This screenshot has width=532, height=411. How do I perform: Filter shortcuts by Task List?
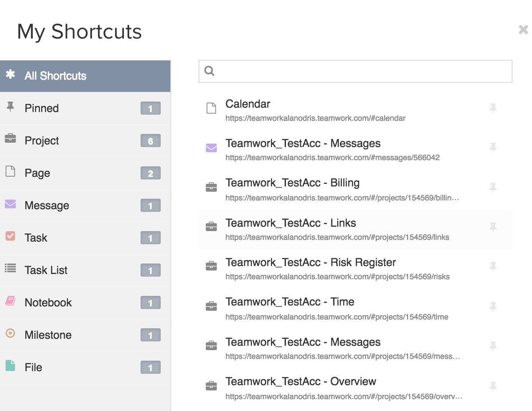[85, 270]
